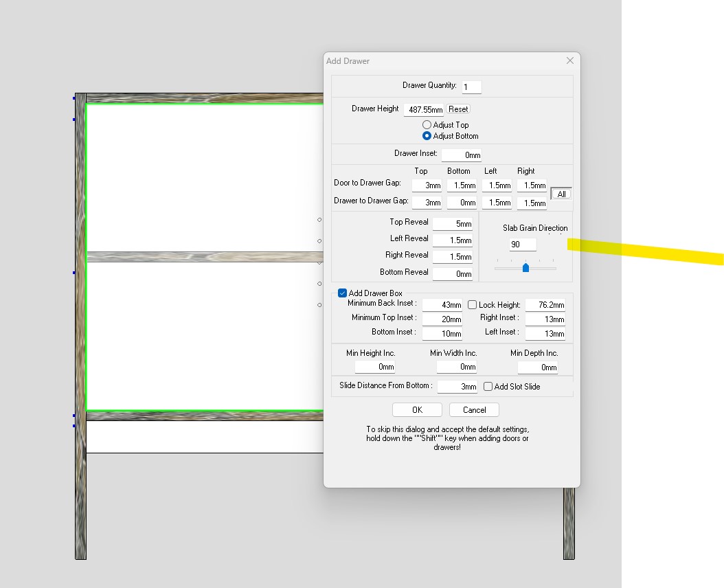Click the Reset drawer height button
Viewport: 724px width, 588px height.
click(x=458, y=109)
